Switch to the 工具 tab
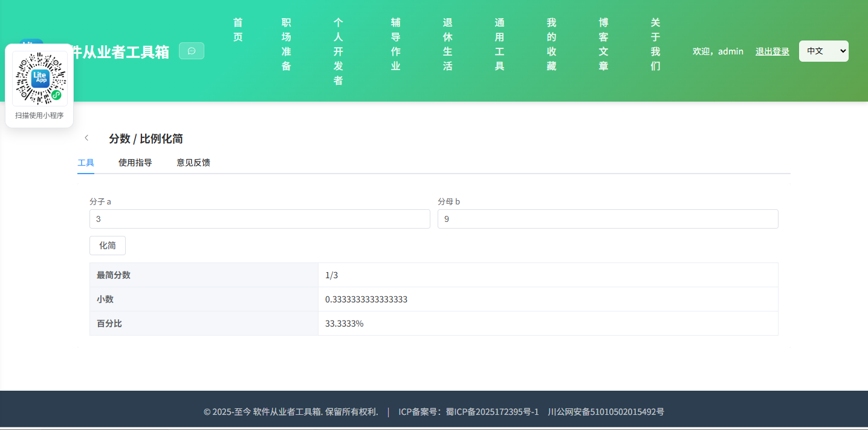This screenshot has height=430, width=868. click(86, 163)
